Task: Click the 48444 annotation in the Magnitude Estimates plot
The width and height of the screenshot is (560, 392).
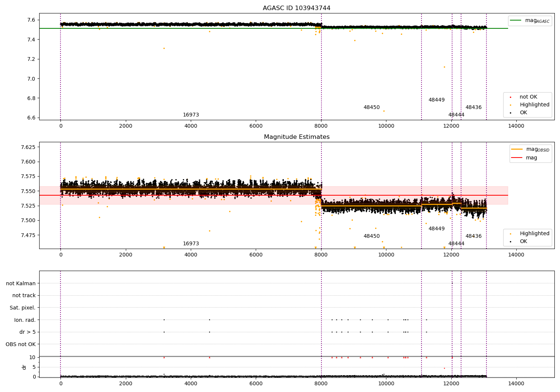Action: (x=456, y=244)
